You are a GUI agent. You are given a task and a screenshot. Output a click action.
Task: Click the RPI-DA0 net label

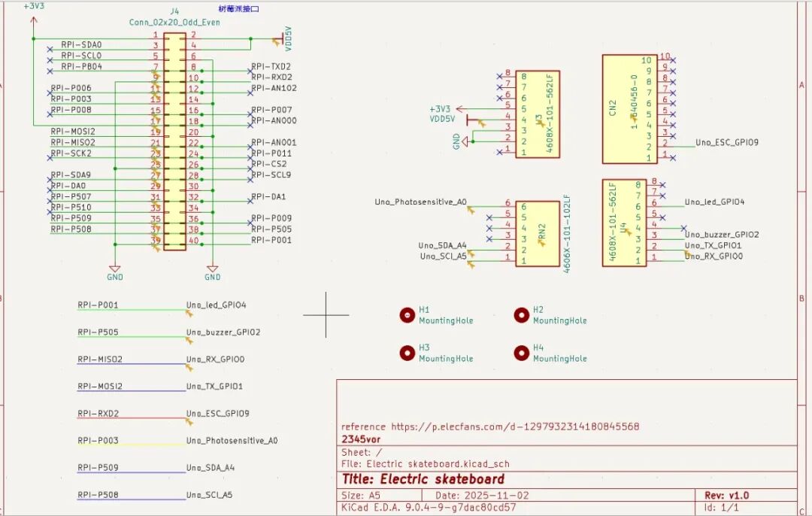click(68, 186)
